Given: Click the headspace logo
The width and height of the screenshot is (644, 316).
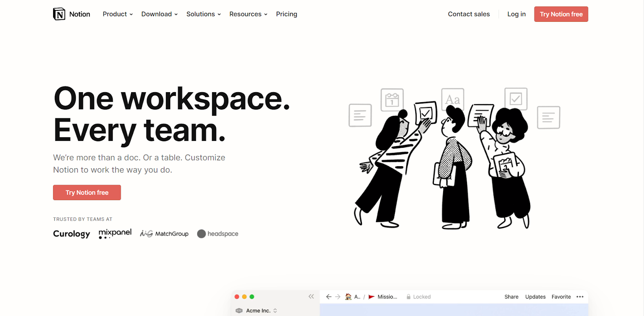Looking at the screenshot, I should pos(218,234).
